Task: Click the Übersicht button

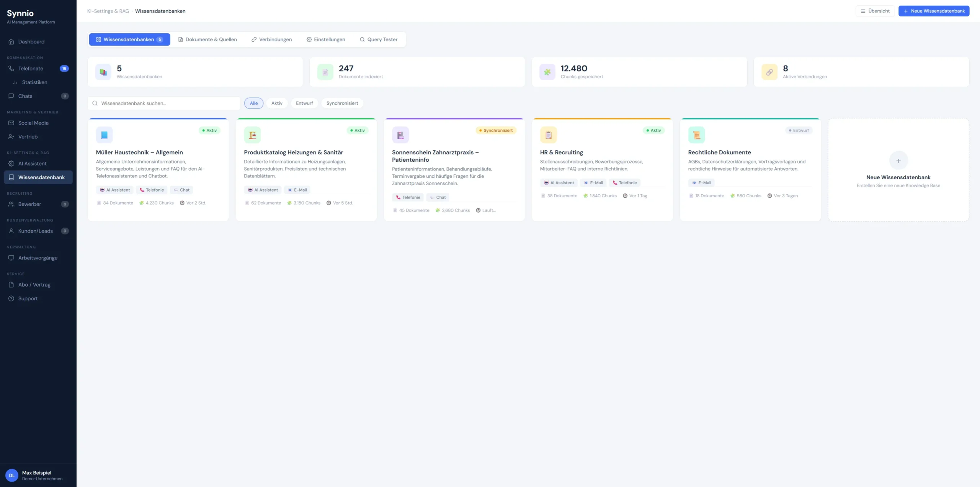Action: tap(875, 11)
